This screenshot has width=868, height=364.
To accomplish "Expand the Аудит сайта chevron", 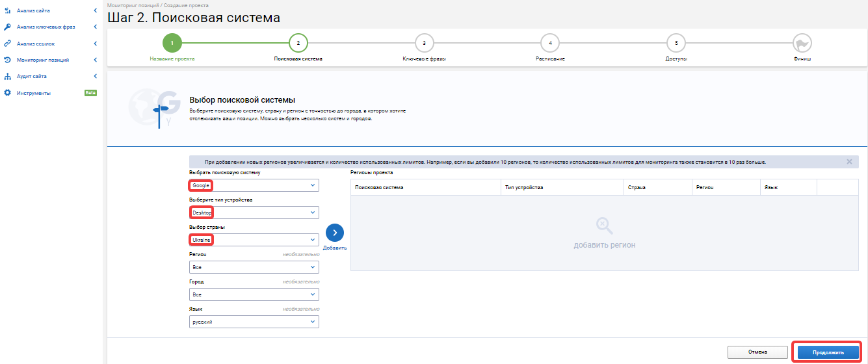I will (x=95, y=76).
